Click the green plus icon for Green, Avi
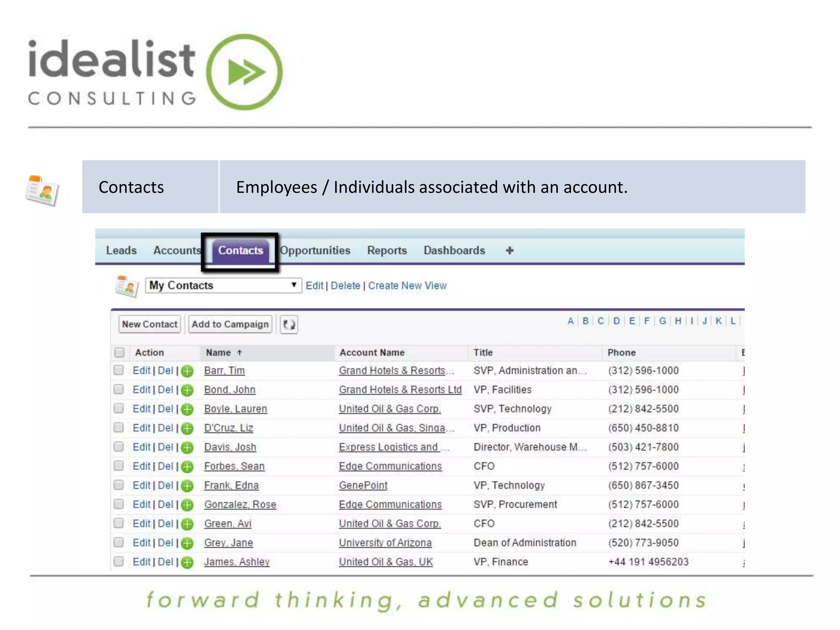 point(187,524)
